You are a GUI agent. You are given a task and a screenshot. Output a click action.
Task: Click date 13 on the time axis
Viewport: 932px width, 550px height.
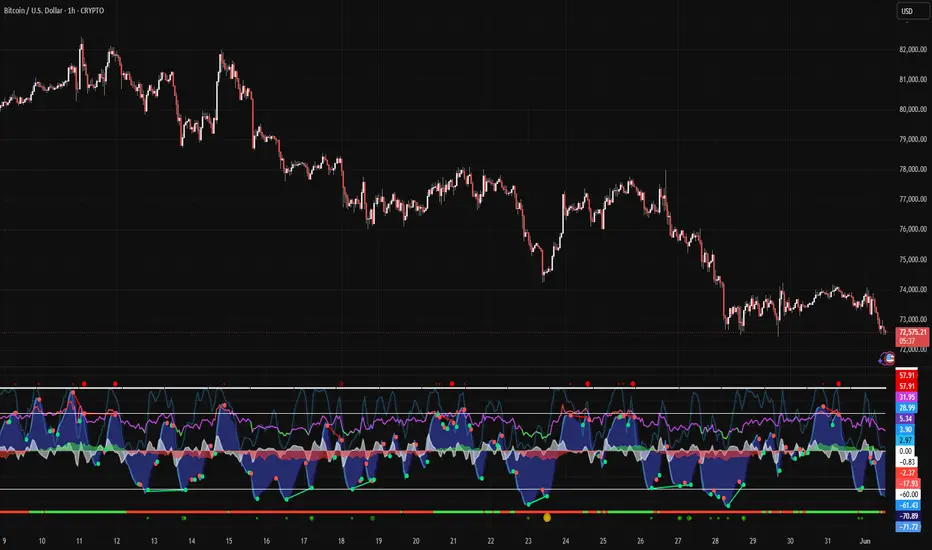[154, 541]
